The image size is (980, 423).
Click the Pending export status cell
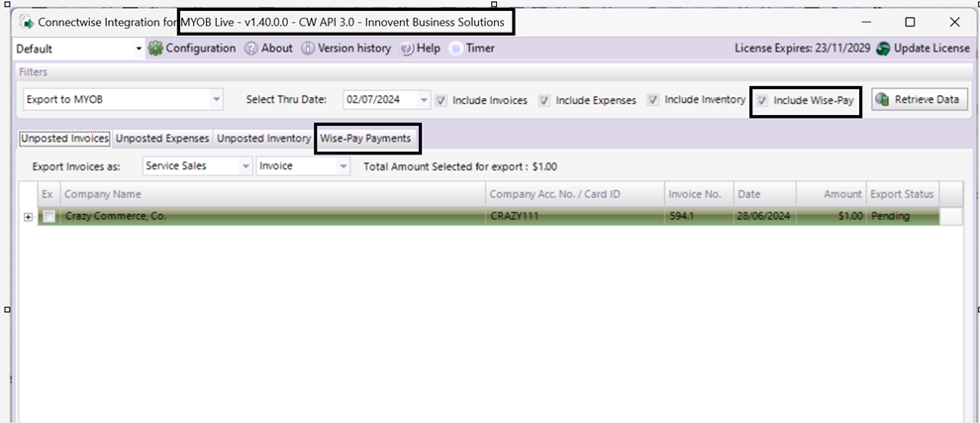click(x=903, y=217)
